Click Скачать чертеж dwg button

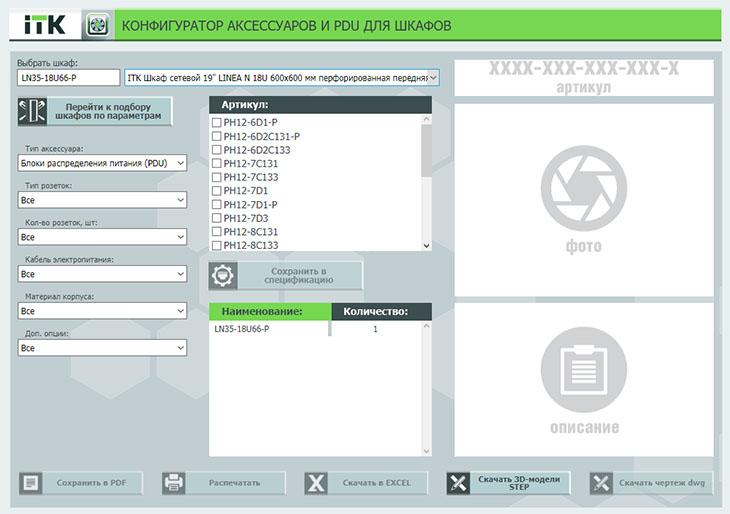[x=651, y=483]
